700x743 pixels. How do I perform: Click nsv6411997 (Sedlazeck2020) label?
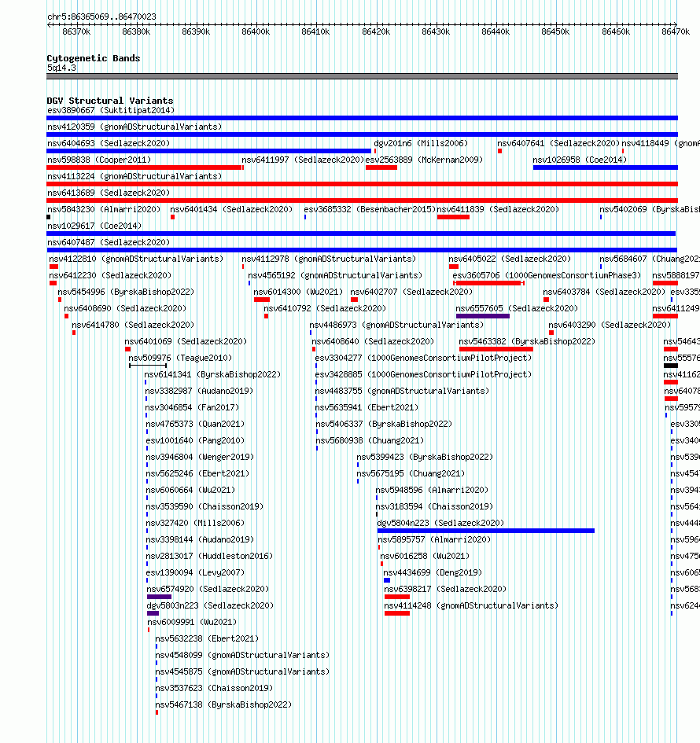pyautogui.click(x=303, y=160)
